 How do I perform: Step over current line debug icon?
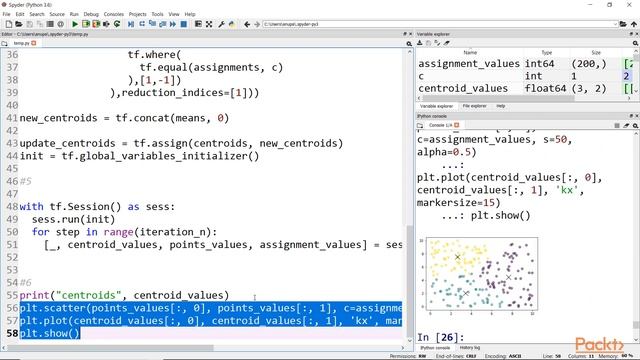(142, 24)
